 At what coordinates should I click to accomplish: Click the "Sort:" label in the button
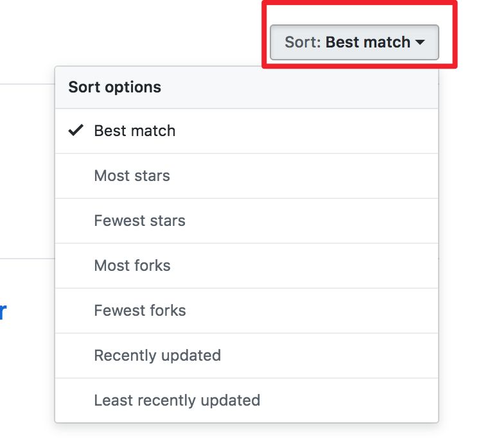(303, 42)
